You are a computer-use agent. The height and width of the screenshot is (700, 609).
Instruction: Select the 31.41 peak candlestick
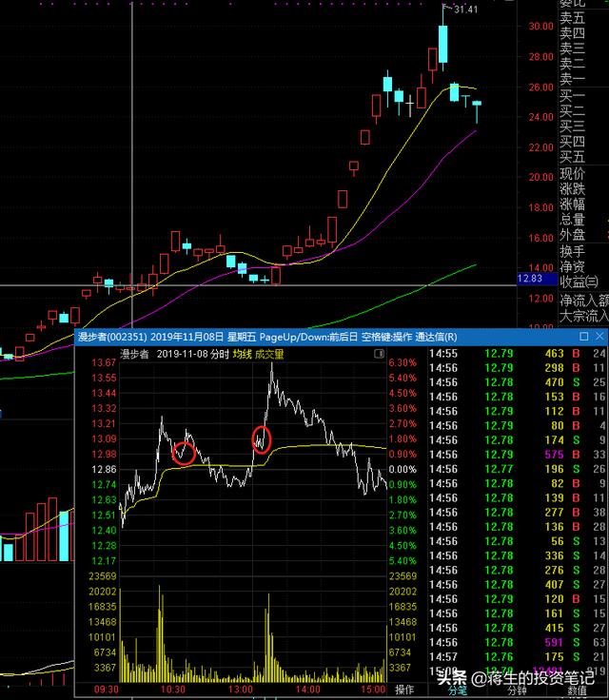pyautogui.click(x=443, y=36)
